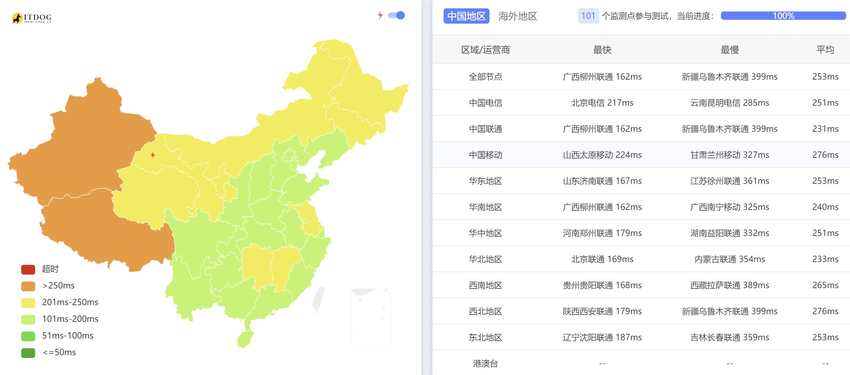Image resolution: width=850 pixels, height=375 pixels.
Task: Click the 101ms-200ms legend swatch
Action: pos(28,319)
